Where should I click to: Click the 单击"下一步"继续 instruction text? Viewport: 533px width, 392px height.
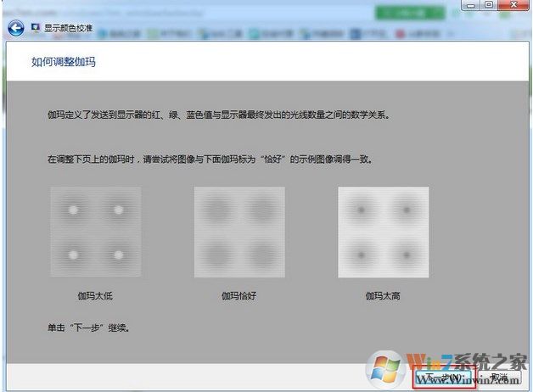(x=88, y=328)
